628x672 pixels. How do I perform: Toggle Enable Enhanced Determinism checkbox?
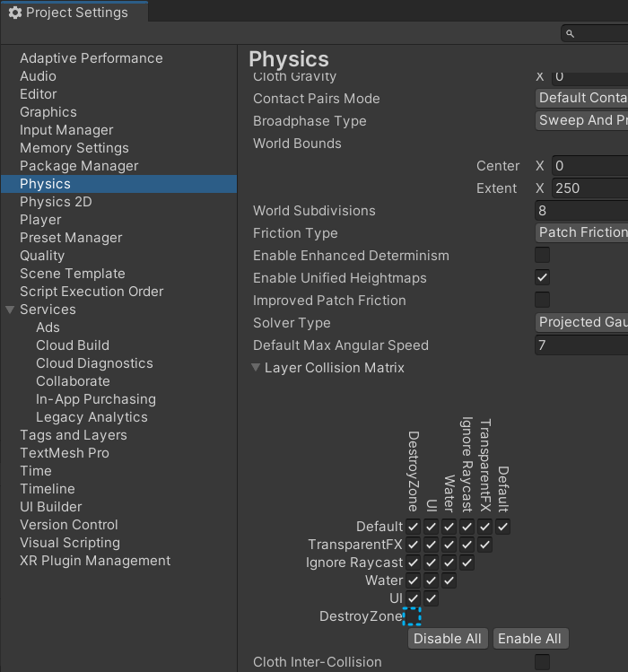[542, 255]
